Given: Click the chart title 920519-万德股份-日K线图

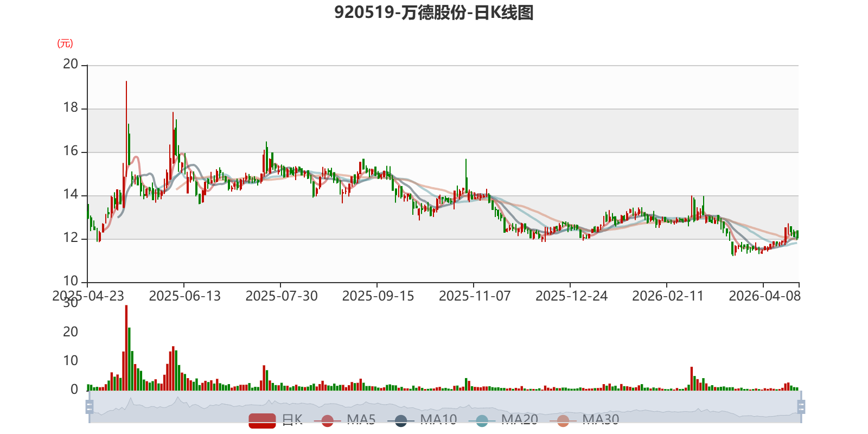Looking at the screenshot, I should point(434,12).
